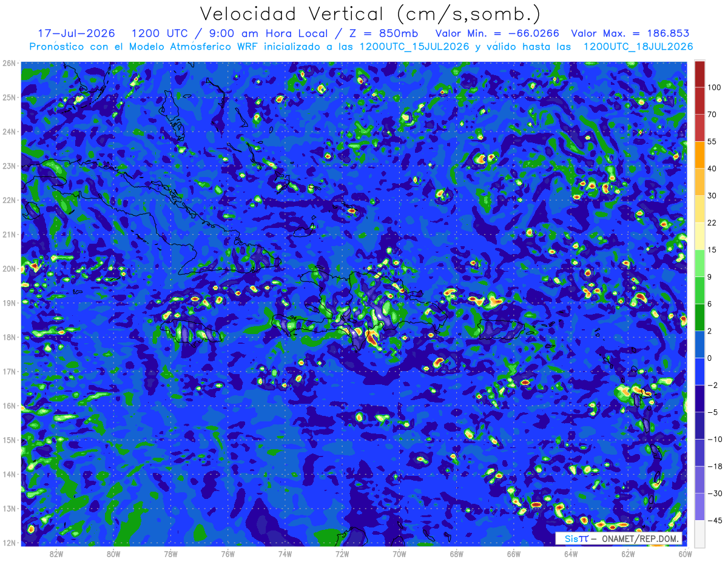
Task: Click the color bar label "15"
Action: click(712, 250)
